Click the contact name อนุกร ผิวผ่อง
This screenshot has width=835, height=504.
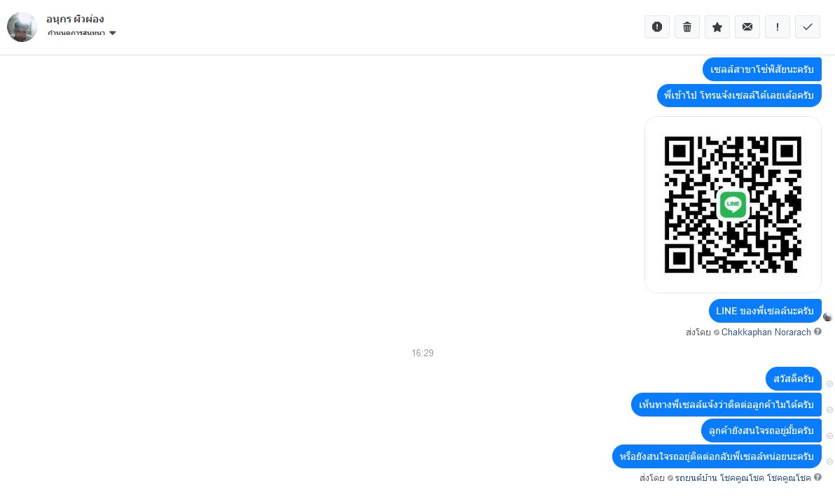(x=75, y=19)
